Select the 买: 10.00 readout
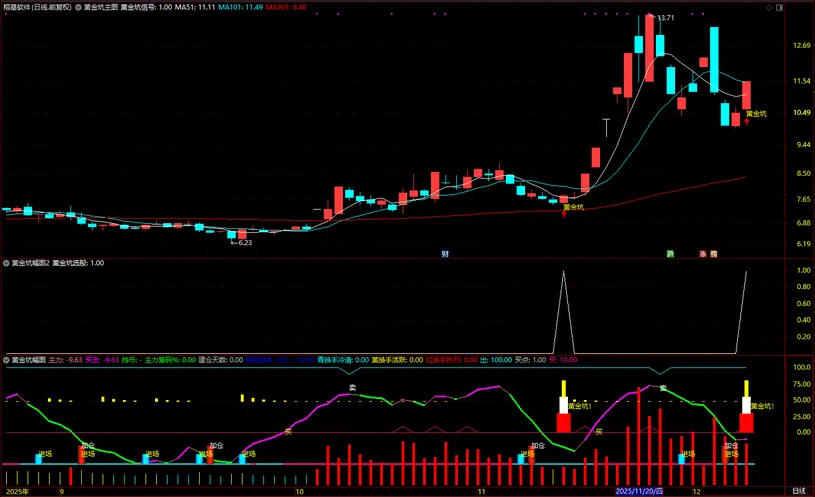The image size is (815, 497). coord(563,360)
